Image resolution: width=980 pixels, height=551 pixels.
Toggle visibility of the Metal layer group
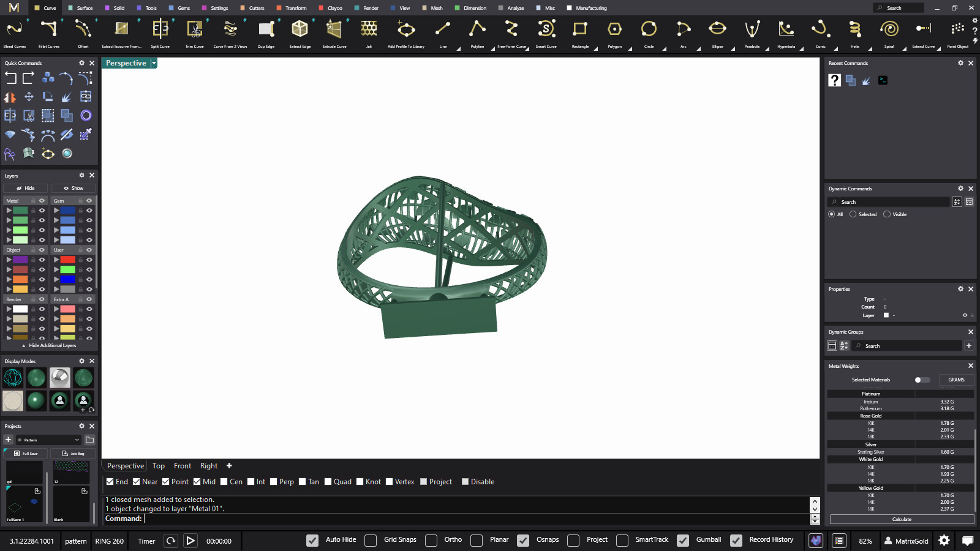click(42, 201)
